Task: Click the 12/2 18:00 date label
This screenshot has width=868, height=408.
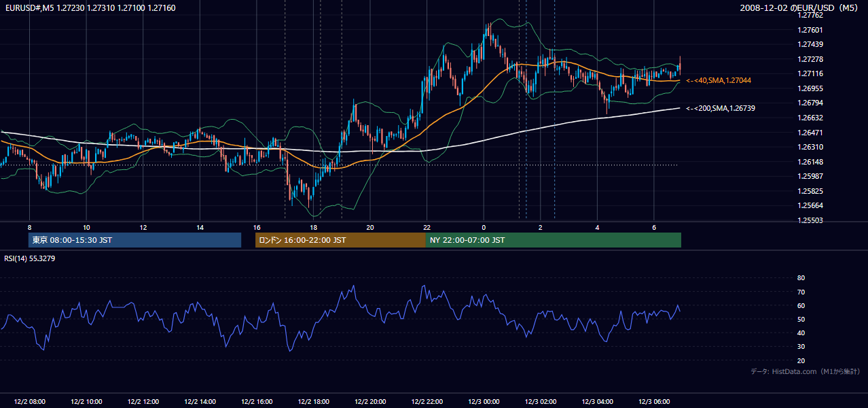Action: [313, 402]
